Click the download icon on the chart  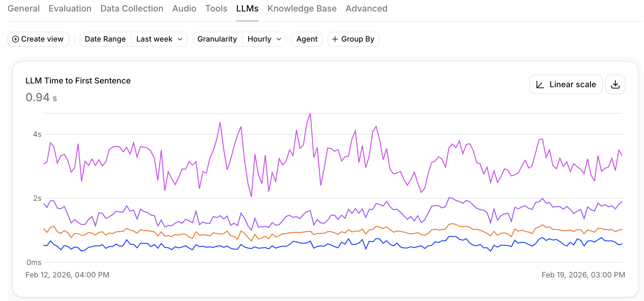pyautogui.click(x=615, y=84)
